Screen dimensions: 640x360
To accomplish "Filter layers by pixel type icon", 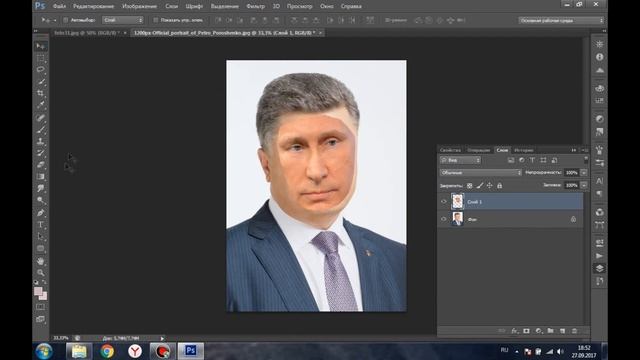I will (511, 160).
